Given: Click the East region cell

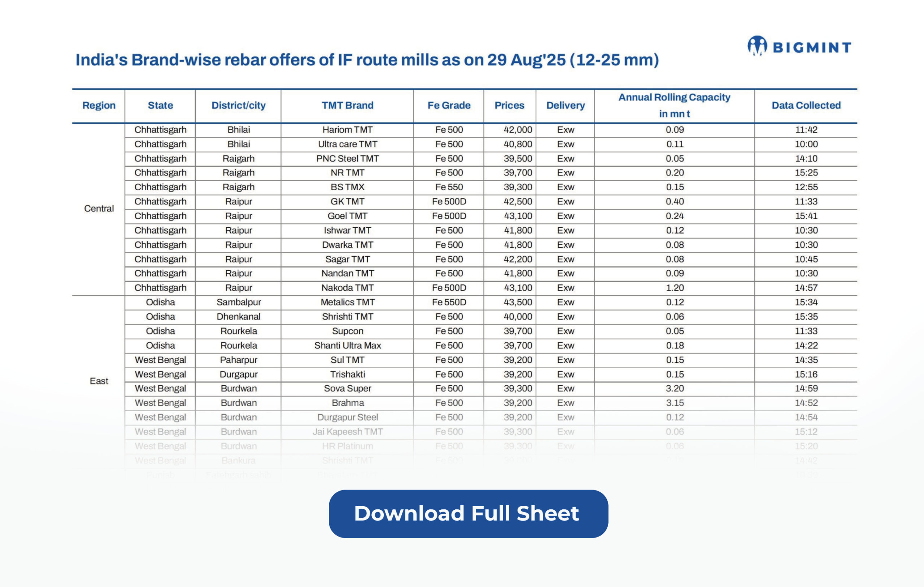Looking at the screenshot, I should (99, 381).
